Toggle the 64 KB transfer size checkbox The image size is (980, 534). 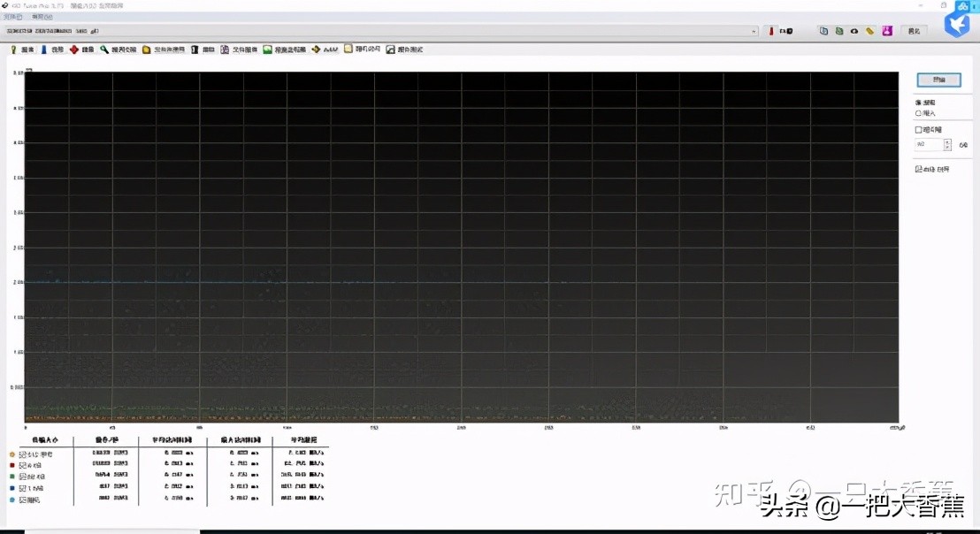(22, 477)
